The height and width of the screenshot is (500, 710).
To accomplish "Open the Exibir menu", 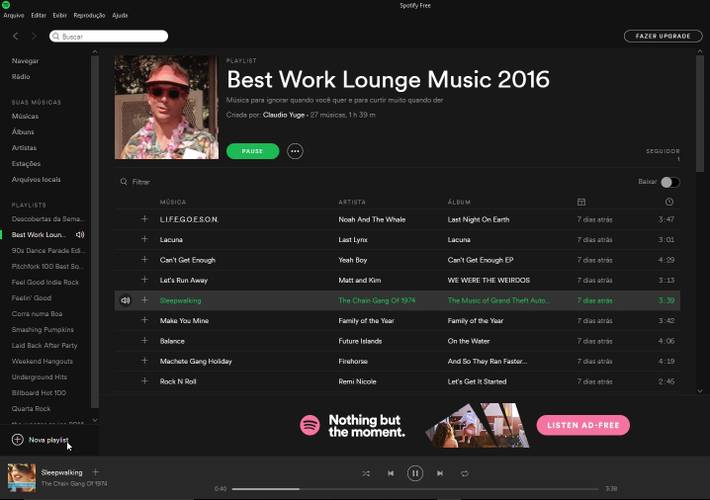I will [x=59, y=15].
